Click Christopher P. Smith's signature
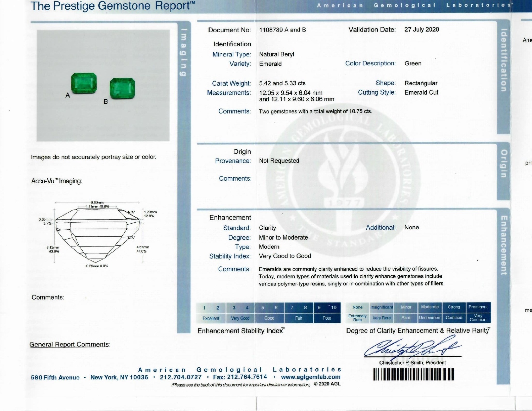 point(412,348)
